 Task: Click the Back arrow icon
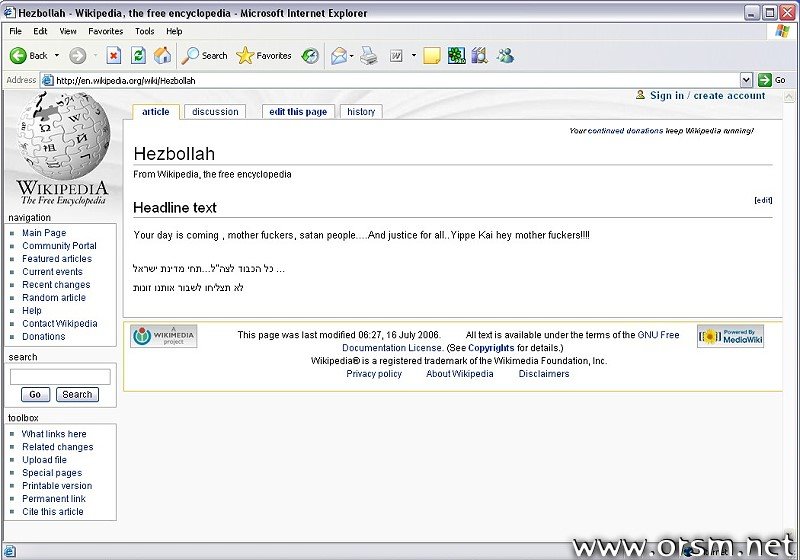(18, 56)
